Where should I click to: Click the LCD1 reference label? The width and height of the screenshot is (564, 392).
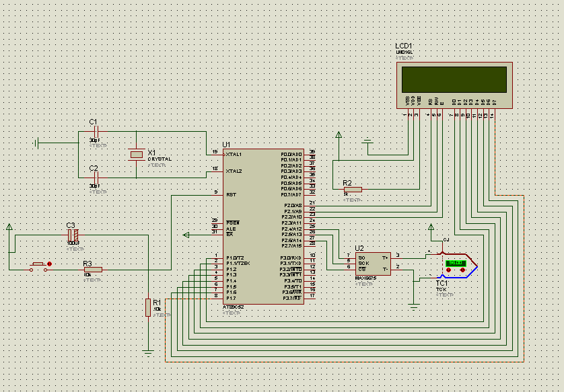[404, 46]
